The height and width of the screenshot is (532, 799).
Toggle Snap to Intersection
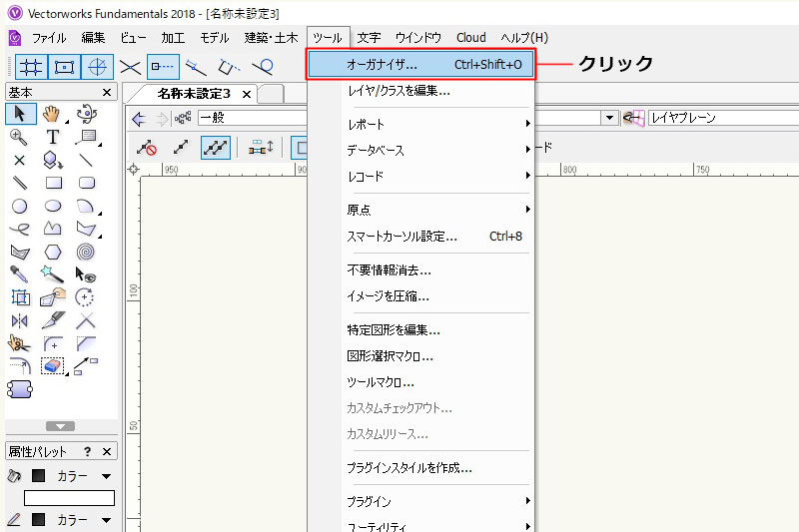(x=130, y=67)
